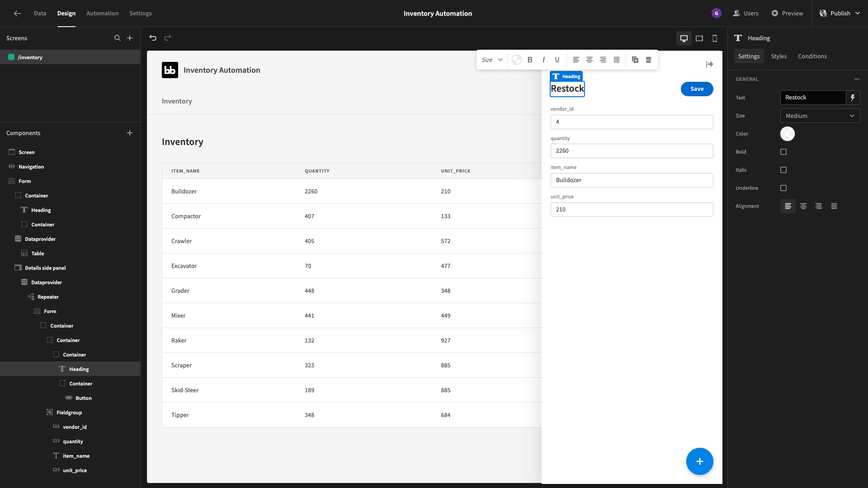Toggle bold in floating toolbar

click(530, 60)
